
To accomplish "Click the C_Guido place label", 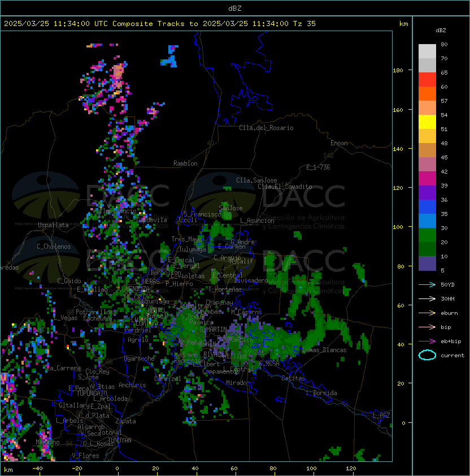I will tap(69, 281).
